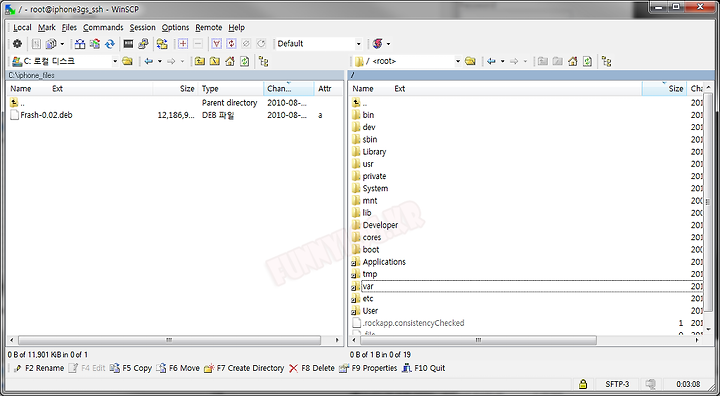Open Preferences gear icon in toolbar
The height and width of the screenshot is (396, 720).
point(17,44)
